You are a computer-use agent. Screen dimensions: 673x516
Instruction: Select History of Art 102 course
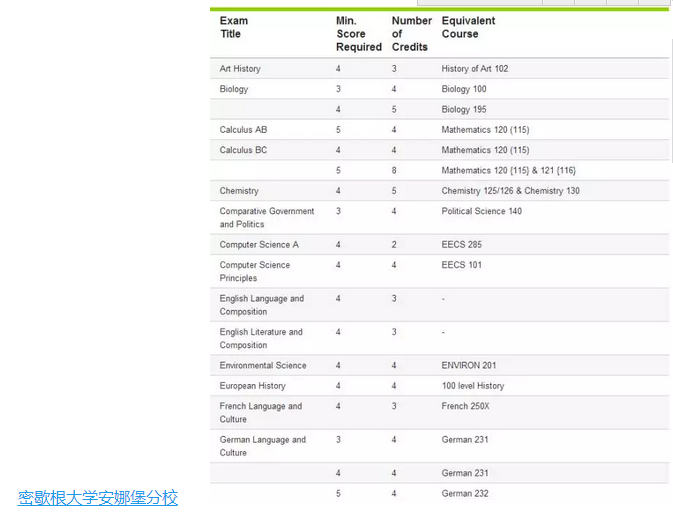[x=475, y=69]
